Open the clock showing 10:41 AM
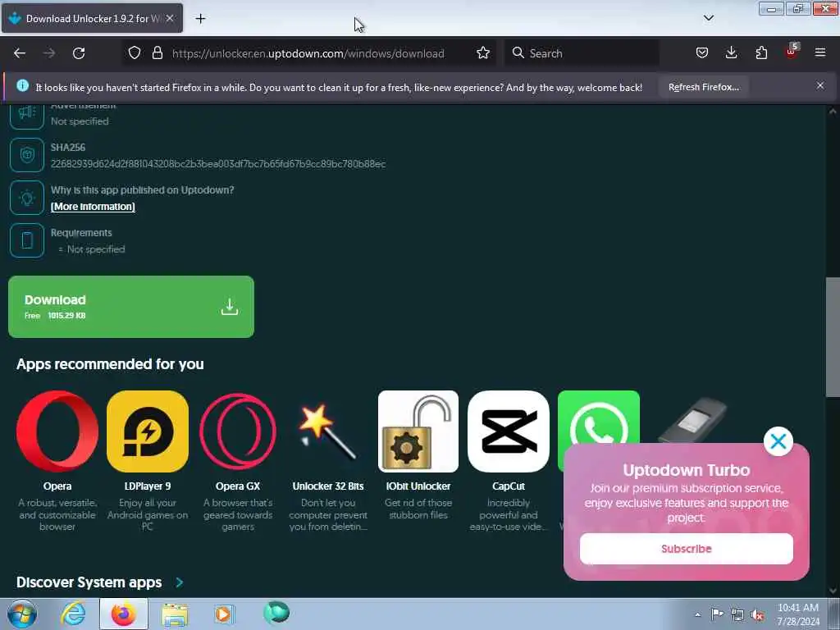840x630 pixels. (798, 614)
